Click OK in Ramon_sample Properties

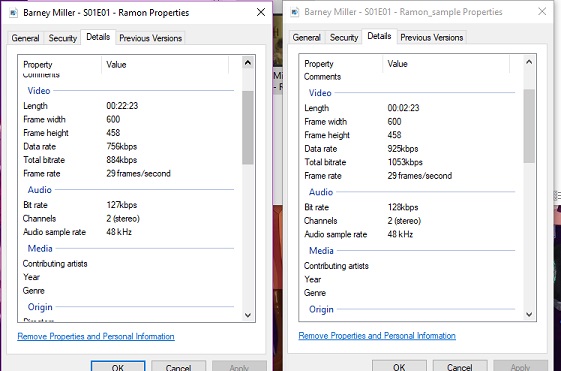(x=399, y=366)
